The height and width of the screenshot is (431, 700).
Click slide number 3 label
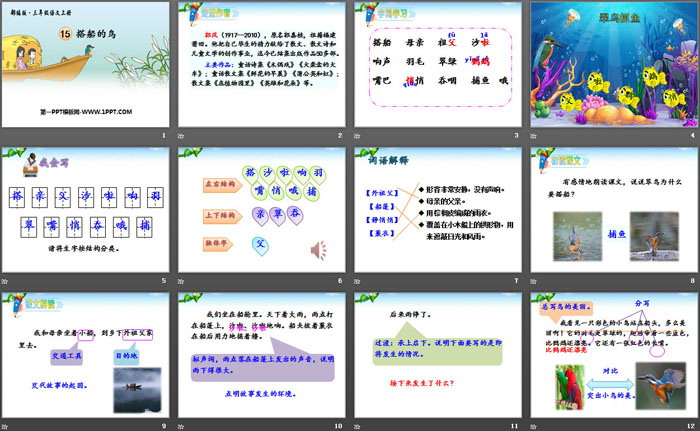[516, 135]
